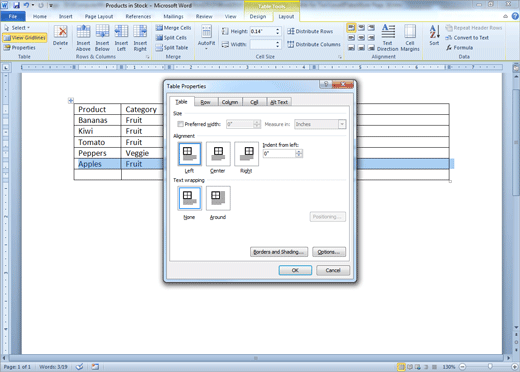This screenshot has height=372, width=520.
Task: Switch to the Column tab
Action: pos(230,102)
